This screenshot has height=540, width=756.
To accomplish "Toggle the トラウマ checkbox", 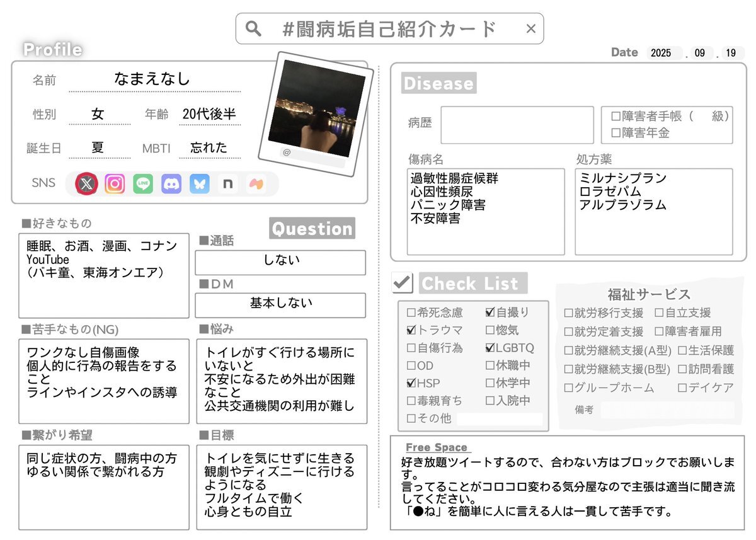I will pyautogui.click(x=411, y=330).
